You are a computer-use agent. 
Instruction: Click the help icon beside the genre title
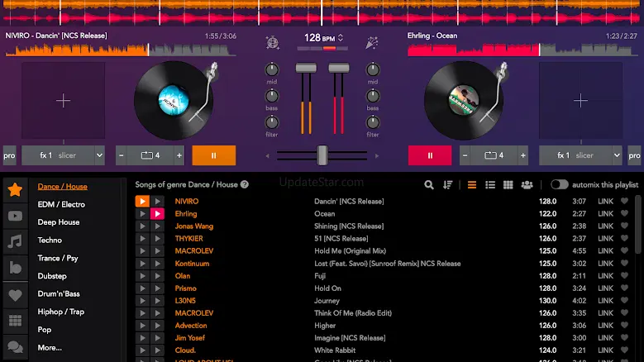245,185
